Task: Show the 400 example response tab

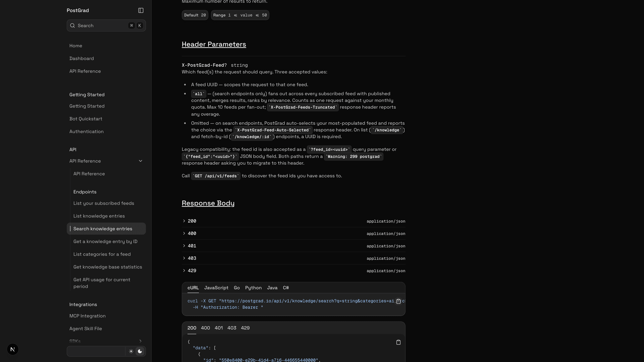Action: click(205, 328)
